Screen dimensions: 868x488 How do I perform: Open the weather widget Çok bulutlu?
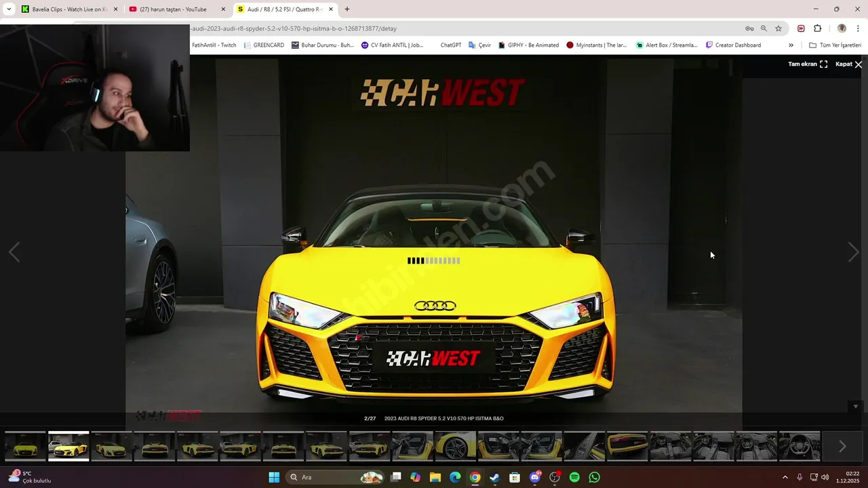tap(30, 477)
